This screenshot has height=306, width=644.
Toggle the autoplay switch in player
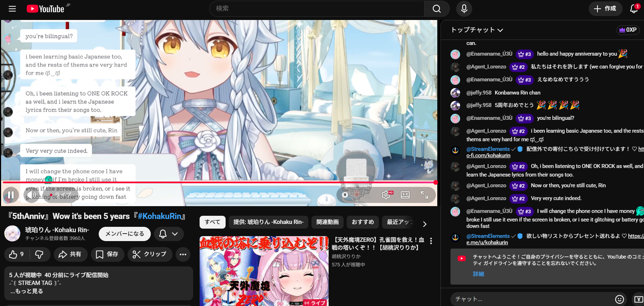tap(345, 195)
